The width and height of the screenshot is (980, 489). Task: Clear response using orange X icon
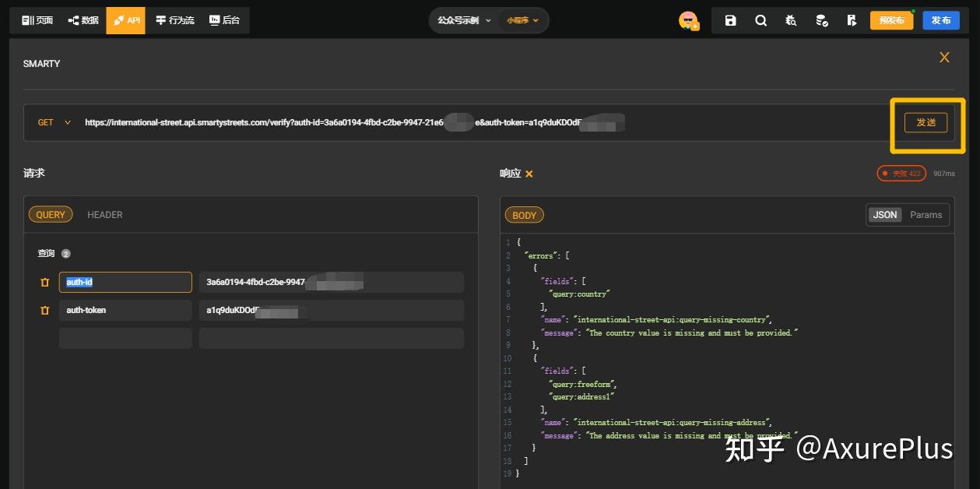[x=529, y=174]
